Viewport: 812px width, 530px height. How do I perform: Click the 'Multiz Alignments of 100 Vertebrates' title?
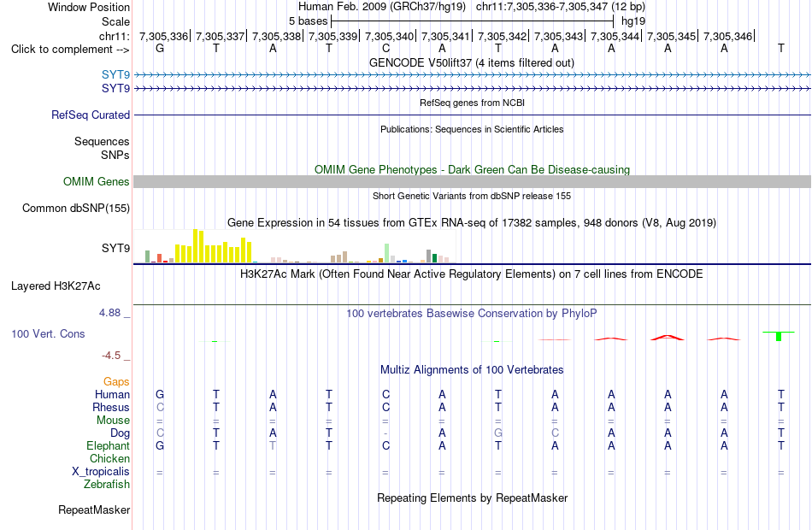[x=472, y=370]
